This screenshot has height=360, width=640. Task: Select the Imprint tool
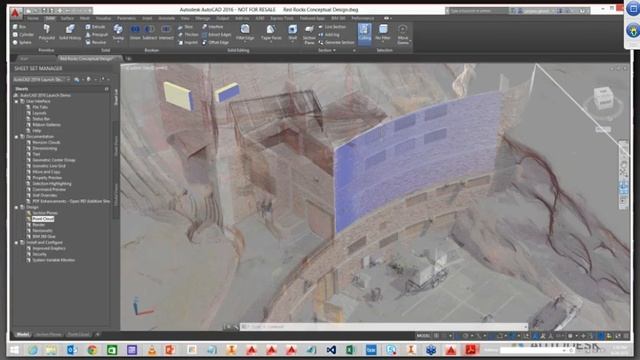(x=187, y=42)
